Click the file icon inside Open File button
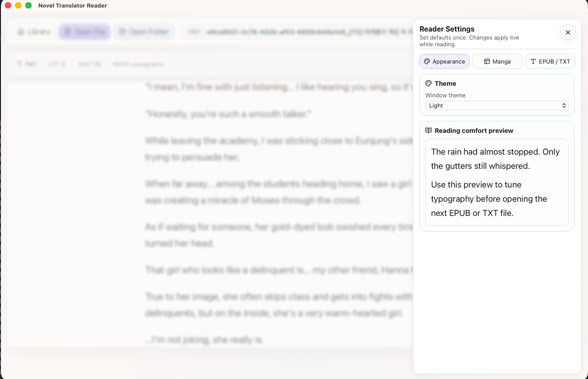588x379 pixels. click(68, 32)
